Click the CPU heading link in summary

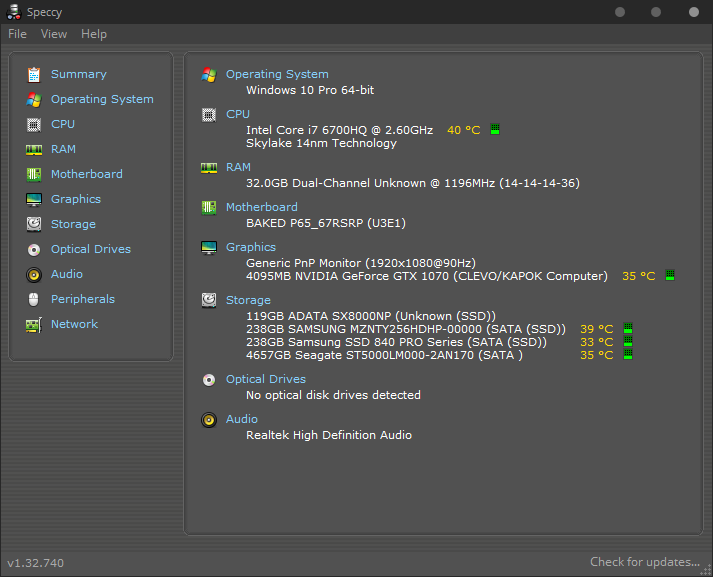point(238,114)
